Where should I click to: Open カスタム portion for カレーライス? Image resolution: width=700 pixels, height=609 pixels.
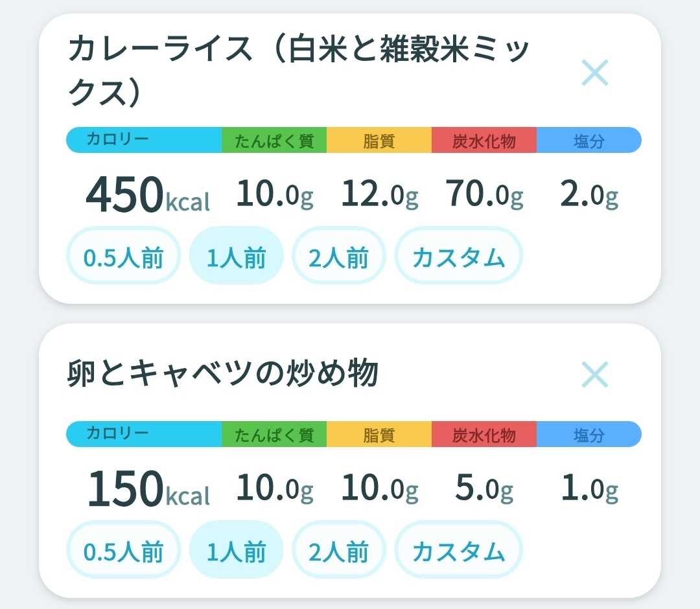click(458, 256)
